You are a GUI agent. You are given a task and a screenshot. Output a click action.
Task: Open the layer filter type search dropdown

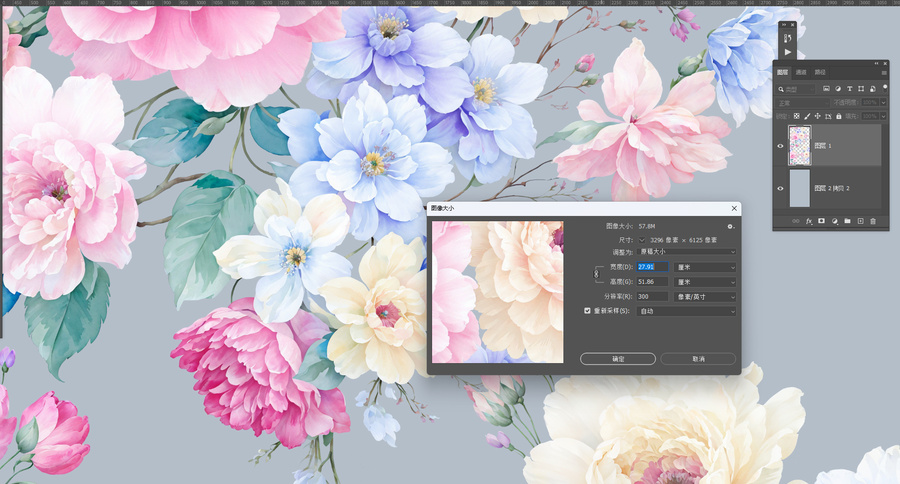click(x=796, y=89)
